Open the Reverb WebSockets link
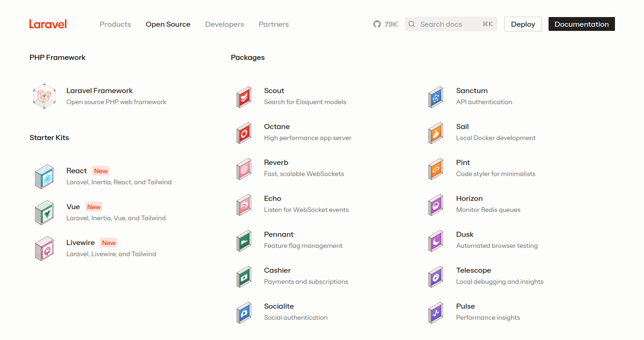The height and width of the screenshot is (340, 644). [276, 163]
